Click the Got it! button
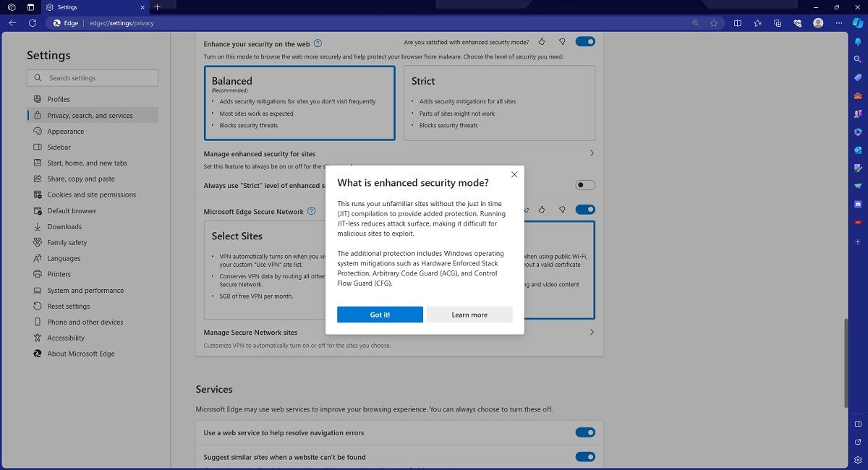The height and width of the screenshot is (470, 868). (x=380, y=315)
